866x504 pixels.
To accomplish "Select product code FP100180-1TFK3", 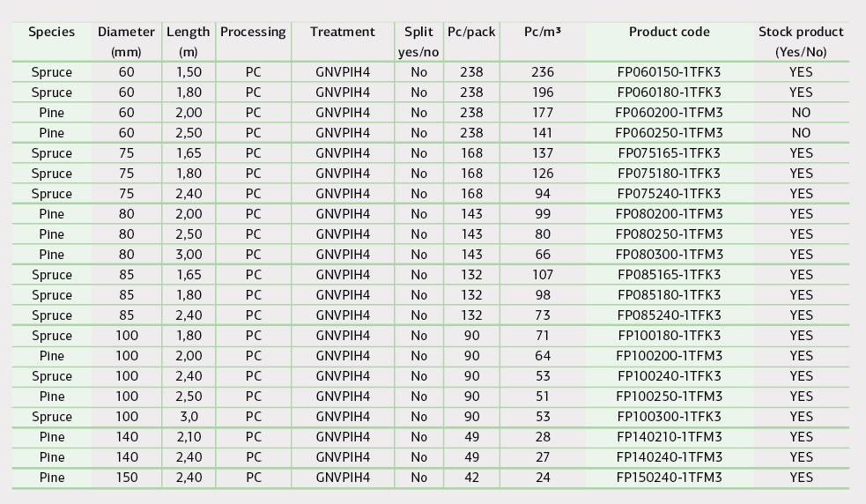I will pyautogui.click(x=669, y=336).
